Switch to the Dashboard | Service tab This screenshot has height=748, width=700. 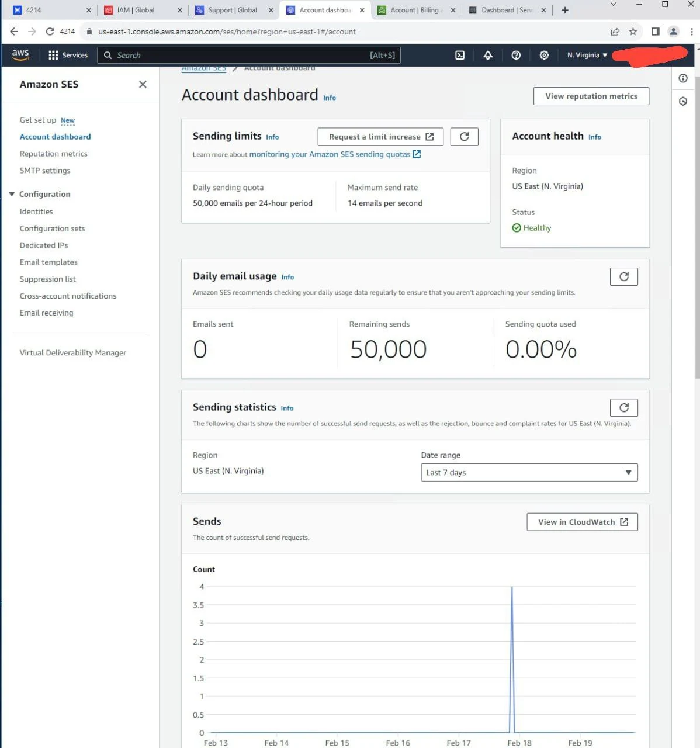(507, 10)
